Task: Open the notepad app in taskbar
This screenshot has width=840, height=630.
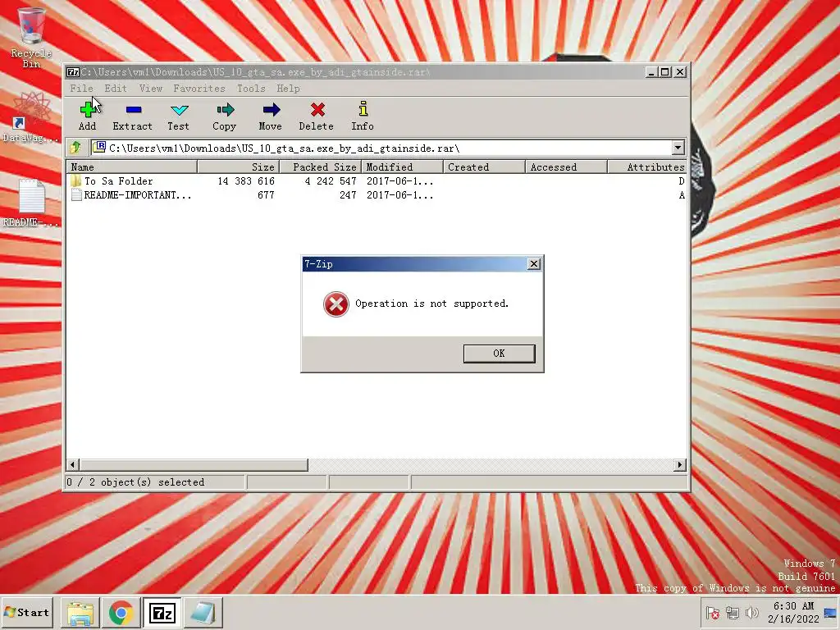Action: point(203,613)
